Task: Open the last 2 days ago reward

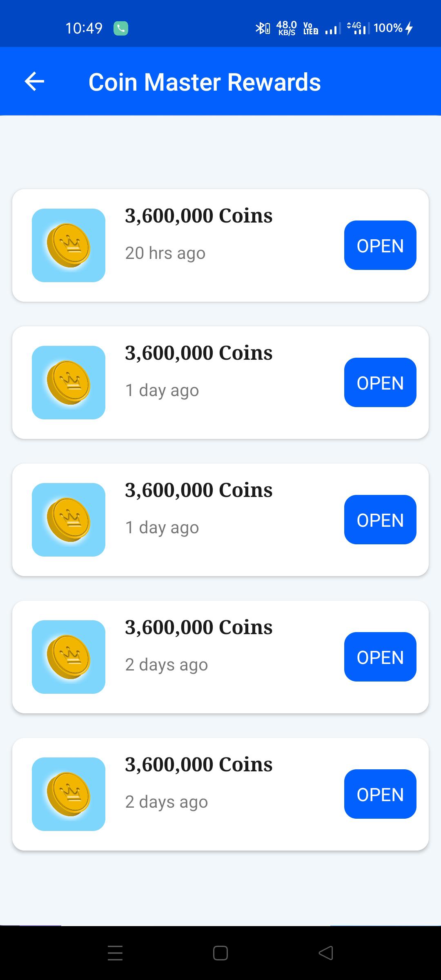Action: pyautogui.click(x=380, y=794)
